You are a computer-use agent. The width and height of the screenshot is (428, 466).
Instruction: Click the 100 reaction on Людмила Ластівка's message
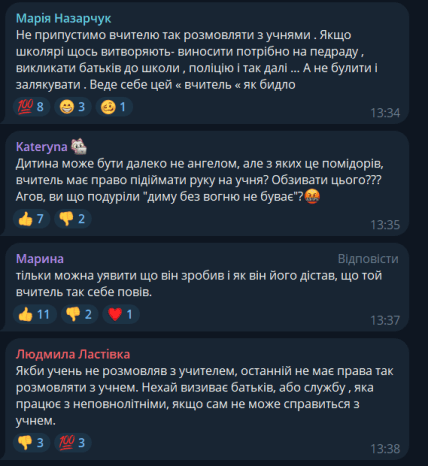click(73, 443)
